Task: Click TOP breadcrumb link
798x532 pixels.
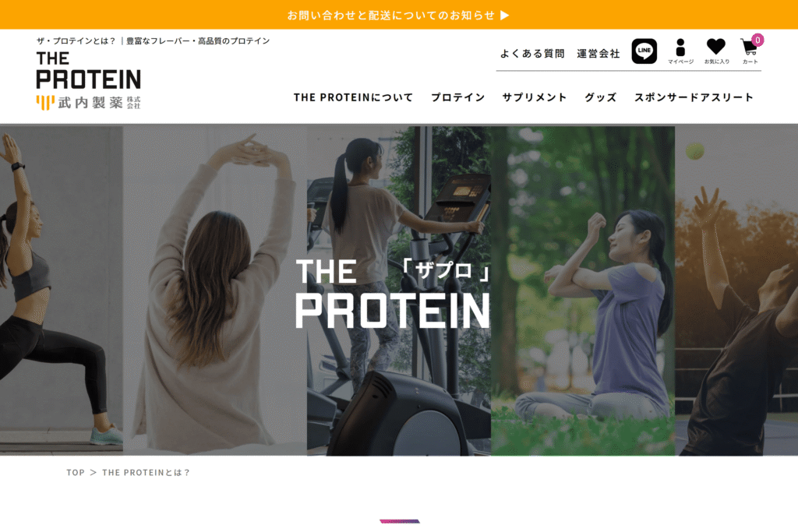Action: pyautogui.click(x=76, y=473)
